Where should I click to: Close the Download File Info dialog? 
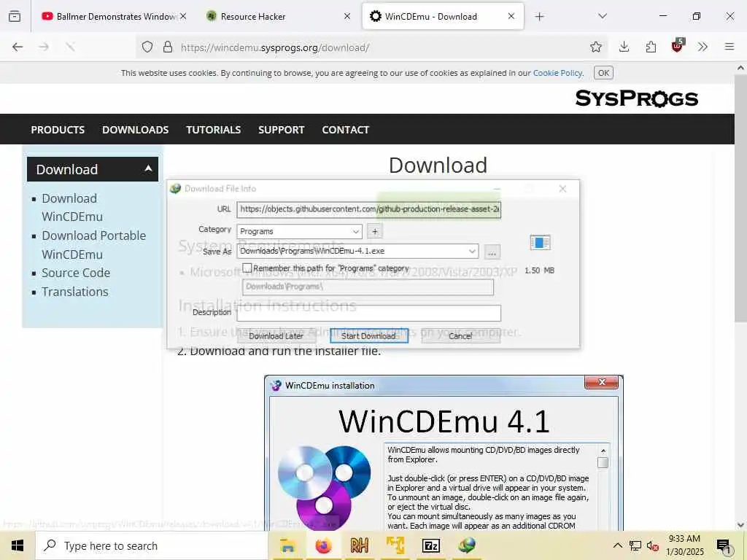[562, 189]
